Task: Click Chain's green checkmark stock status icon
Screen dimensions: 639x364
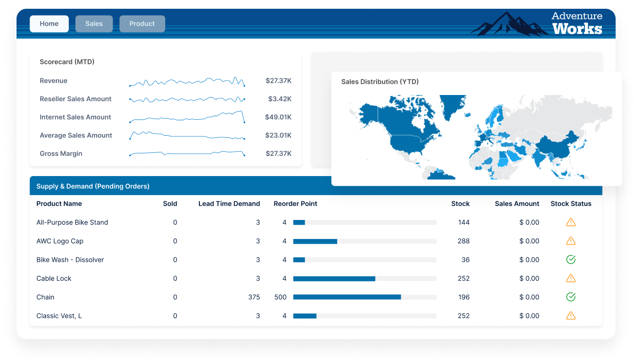Action: coord(570,297)
